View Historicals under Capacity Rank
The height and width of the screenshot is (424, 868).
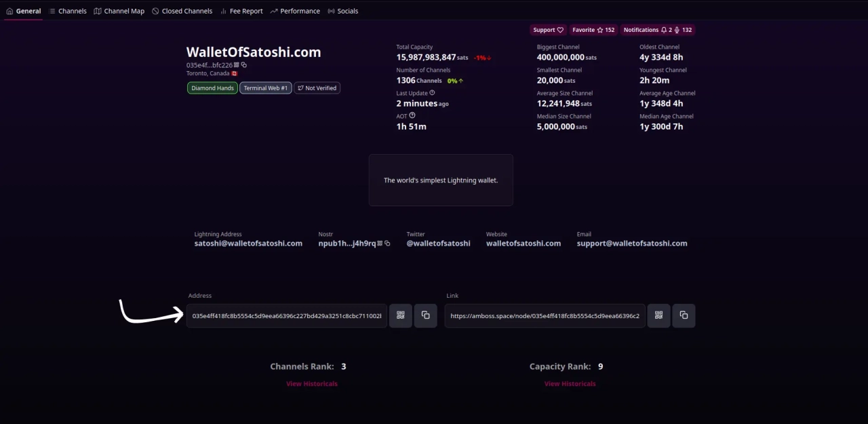570,384
